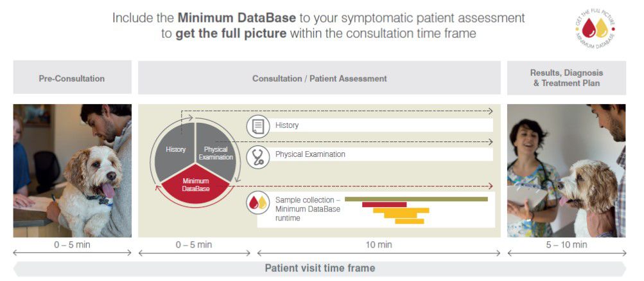Click the blood drops sample collection icon
644x281 pixels.
(258, 203)
